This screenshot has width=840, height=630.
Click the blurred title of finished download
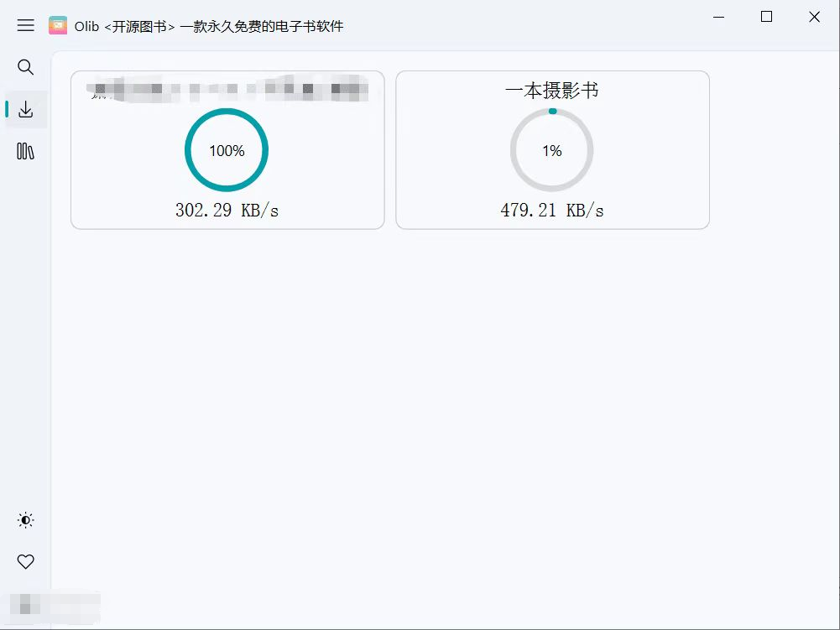click(x=228, y=89)
